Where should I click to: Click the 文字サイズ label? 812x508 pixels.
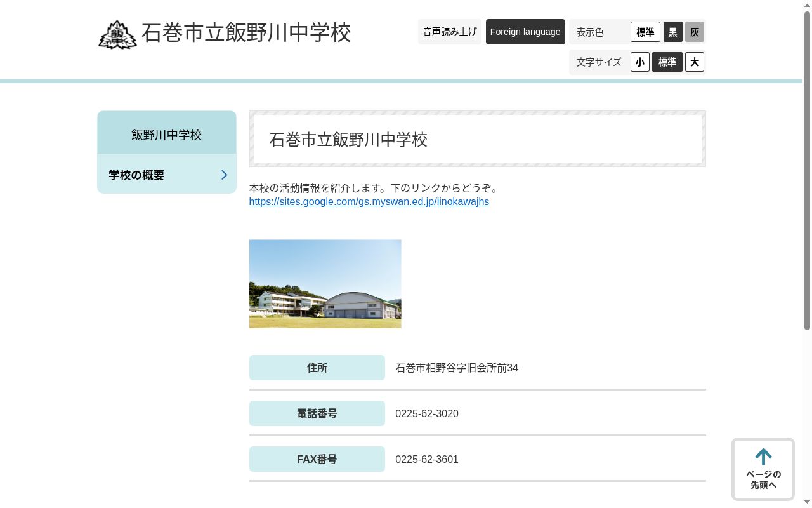point(599,62)
